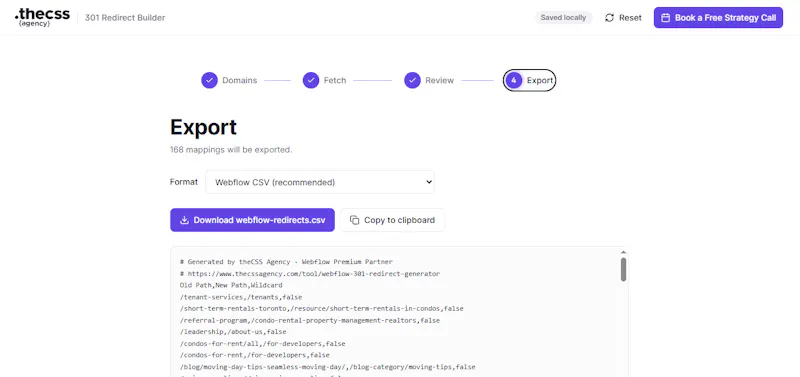Image resolution: width=800 pixels, height=377 pixels.
Task: Copy to clipboard button
Action: [x=392, y=220]
